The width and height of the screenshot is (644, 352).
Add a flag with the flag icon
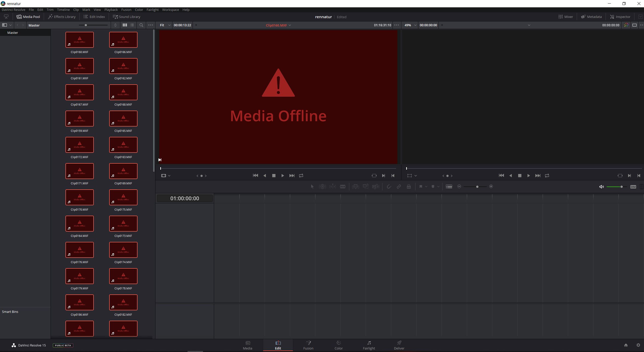[x=421, y=187]
